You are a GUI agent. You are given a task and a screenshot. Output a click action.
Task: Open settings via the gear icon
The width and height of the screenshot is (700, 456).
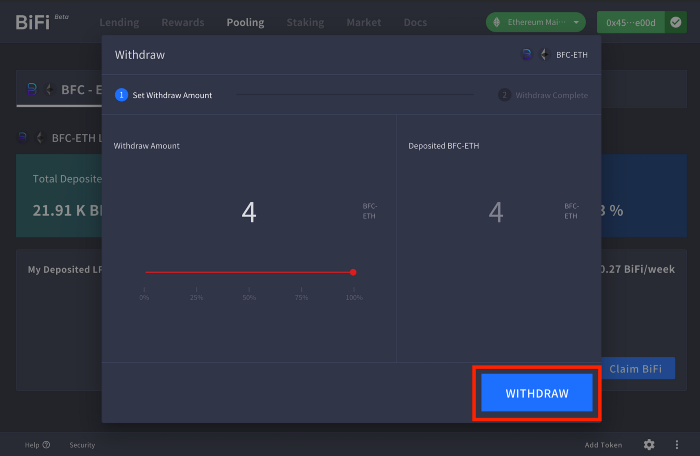[649, 444]
